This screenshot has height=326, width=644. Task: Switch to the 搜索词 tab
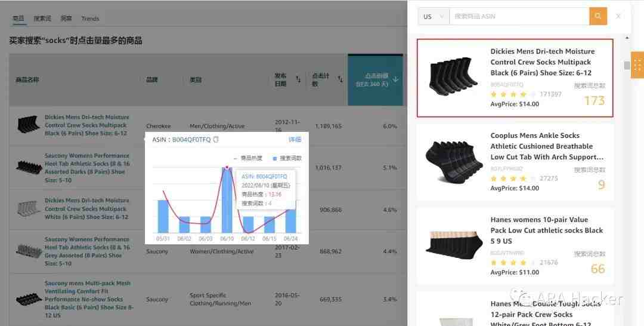(42, 18)
